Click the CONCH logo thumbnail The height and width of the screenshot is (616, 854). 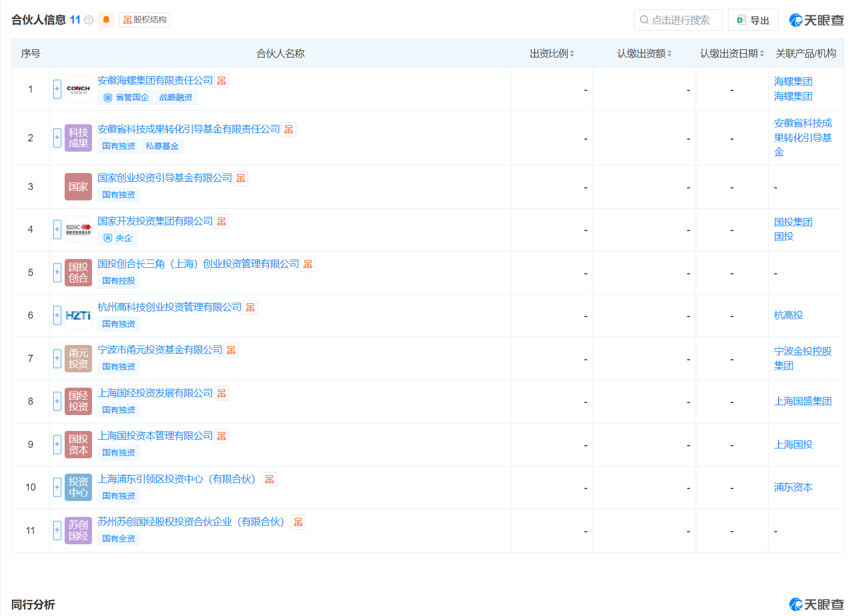click(78, 89)
